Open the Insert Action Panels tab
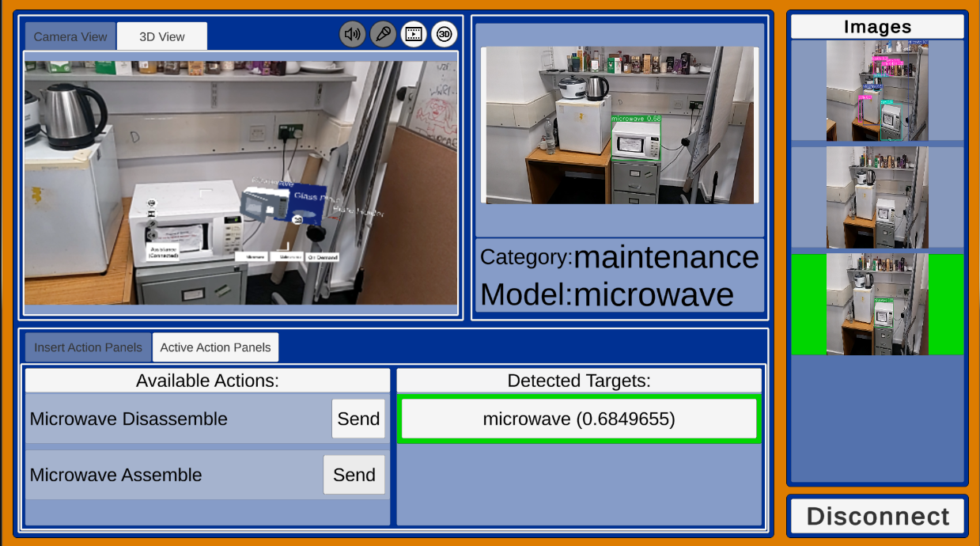 coord(88,347)
